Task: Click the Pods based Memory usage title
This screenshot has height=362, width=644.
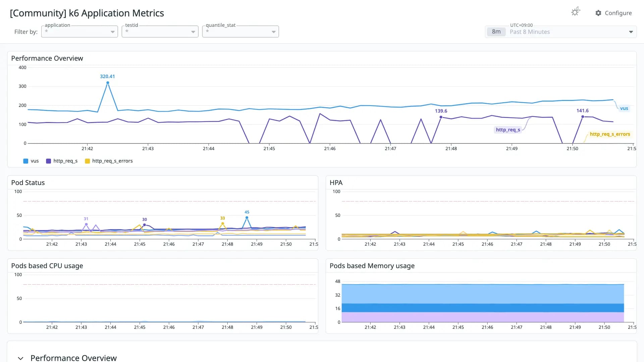Action: (372, 266)
